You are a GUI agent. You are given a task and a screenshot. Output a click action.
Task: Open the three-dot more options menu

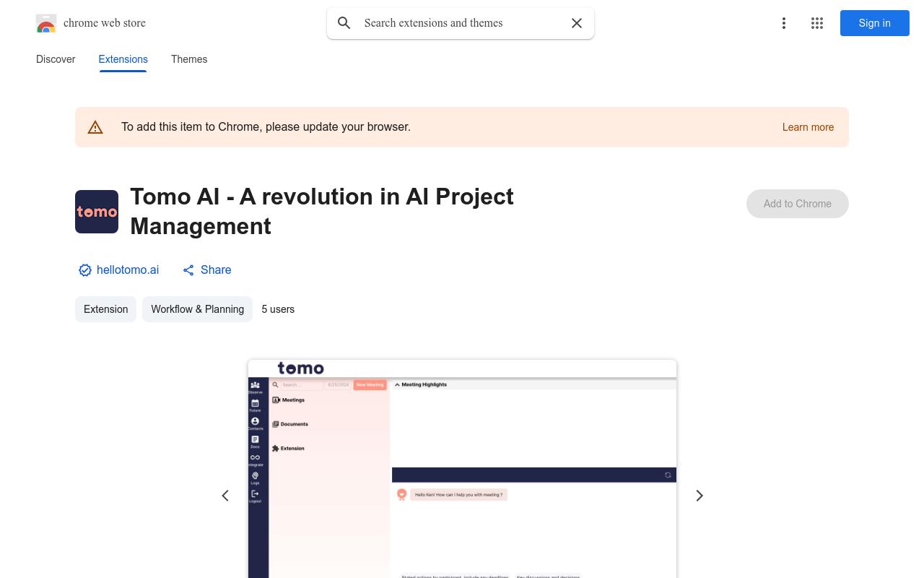click(x=783, y=23)
